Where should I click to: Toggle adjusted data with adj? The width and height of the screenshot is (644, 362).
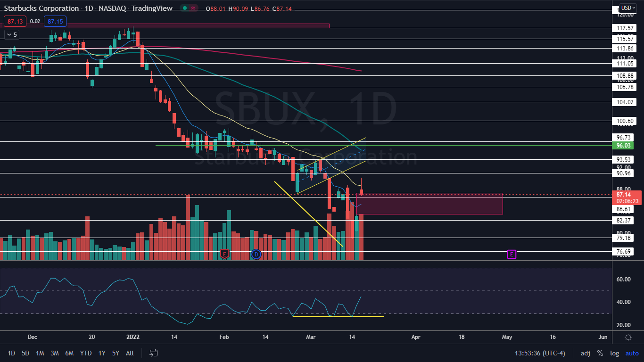(585, 353)
